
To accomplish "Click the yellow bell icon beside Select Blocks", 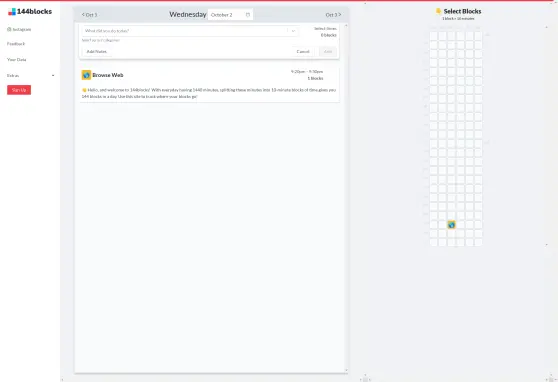I will pos(438,11).
